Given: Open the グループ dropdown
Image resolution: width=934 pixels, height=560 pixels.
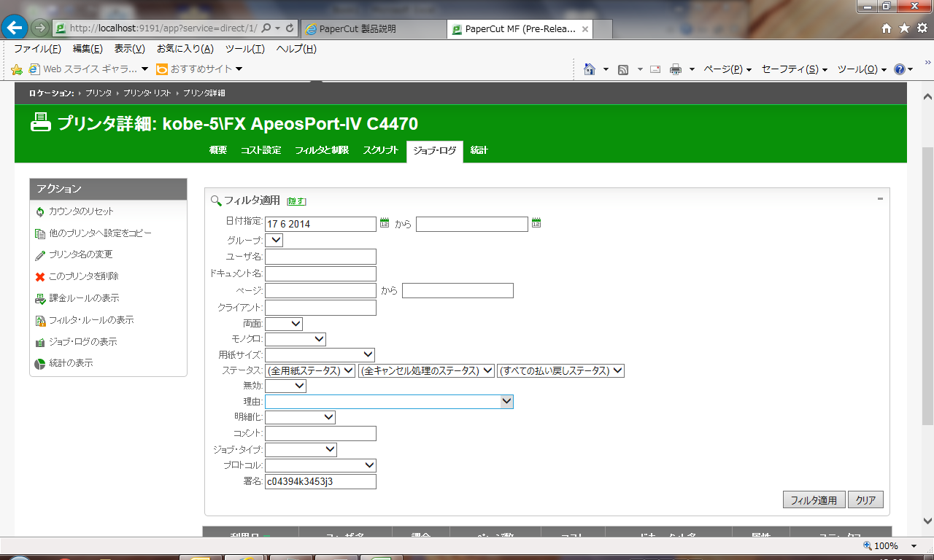Looking at the screenshot, I should 274,240.
